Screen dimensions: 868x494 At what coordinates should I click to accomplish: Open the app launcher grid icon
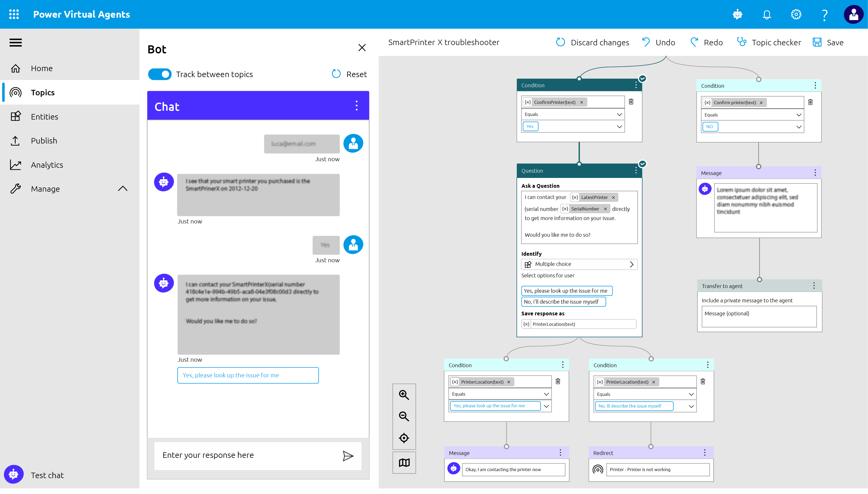(14, 14)
